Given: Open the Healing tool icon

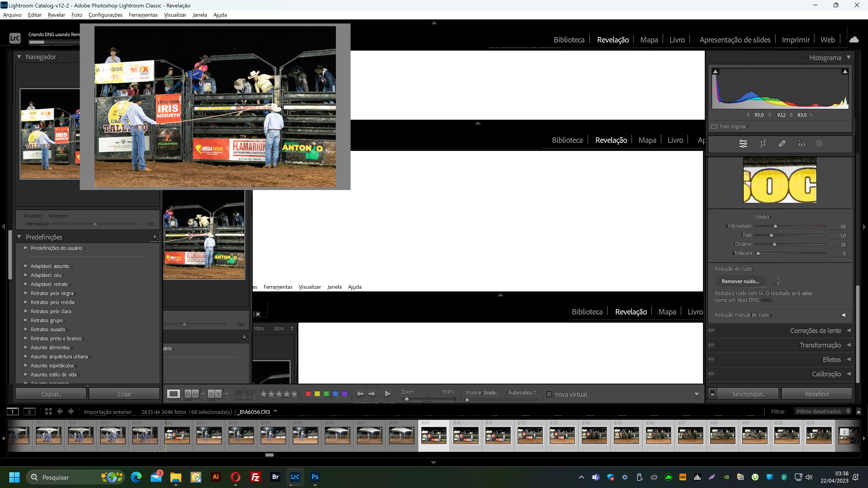Looking at the screenshot, I should pos(782,144).
